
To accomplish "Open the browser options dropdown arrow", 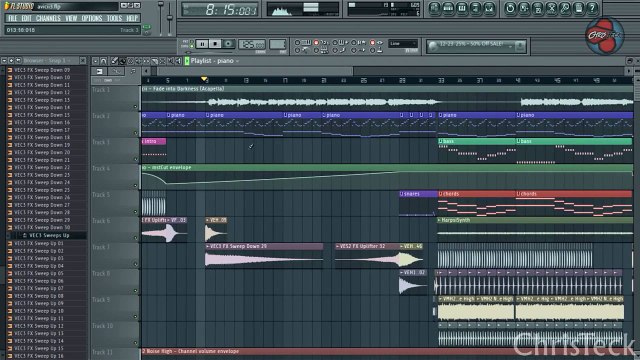I will coord(4,60).
